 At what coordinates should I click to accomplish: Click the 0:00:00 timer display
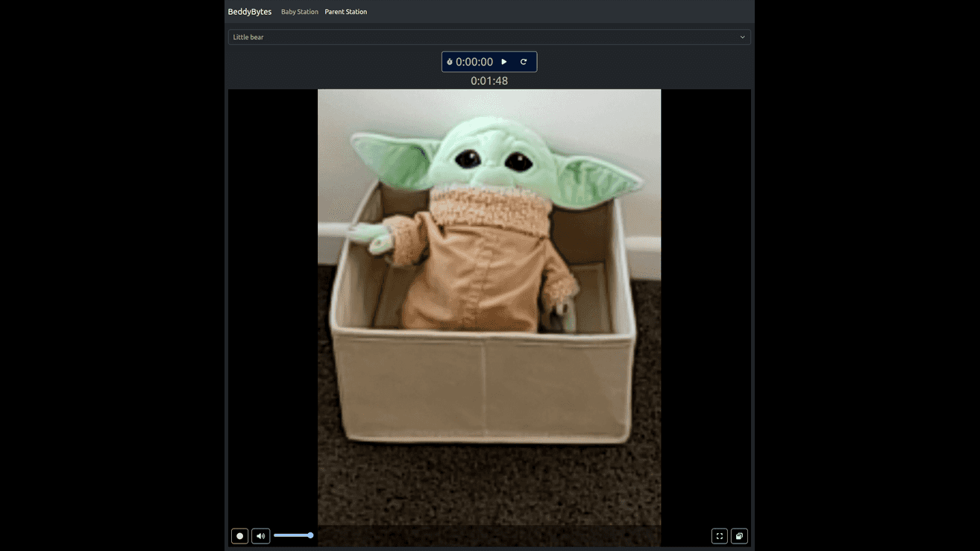(475, 61)
